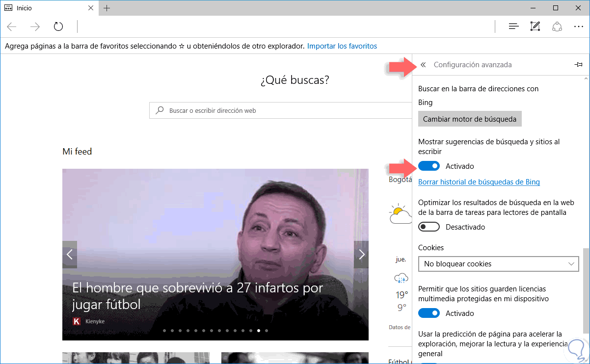
Task: Select the Inicio tab
Action: click(x=49, y=8)
